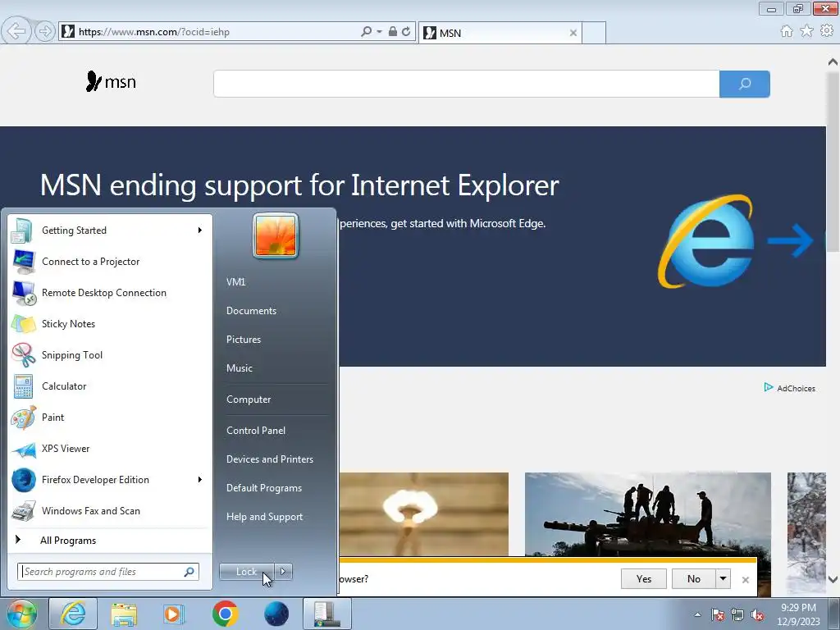Click the URL address bar
840x630 pixels.
209,32
